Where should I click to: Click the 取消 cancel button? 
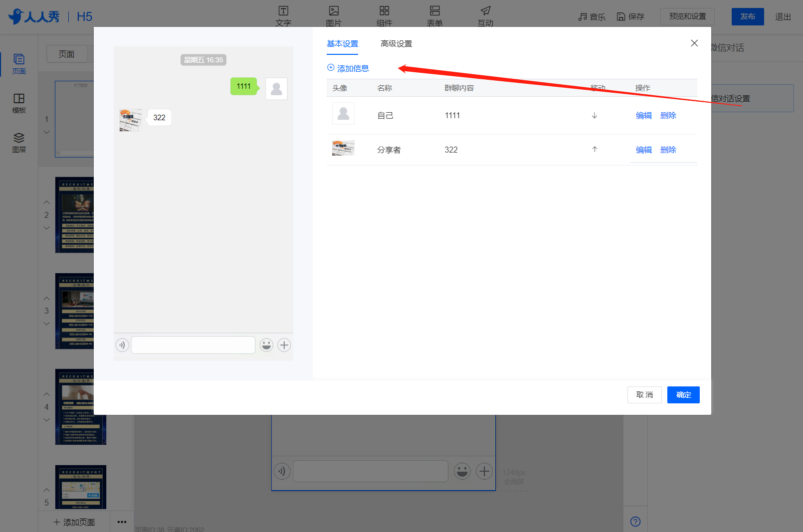[x=644, y=395]
